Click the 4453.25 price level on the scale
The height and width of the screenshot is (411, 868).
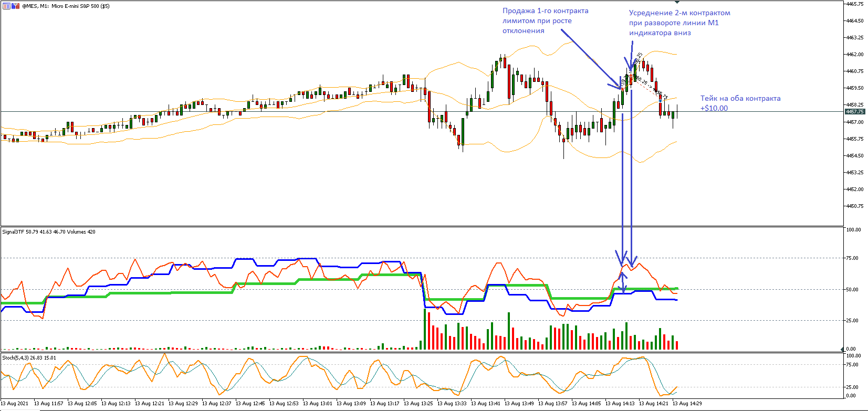[855, 172]
